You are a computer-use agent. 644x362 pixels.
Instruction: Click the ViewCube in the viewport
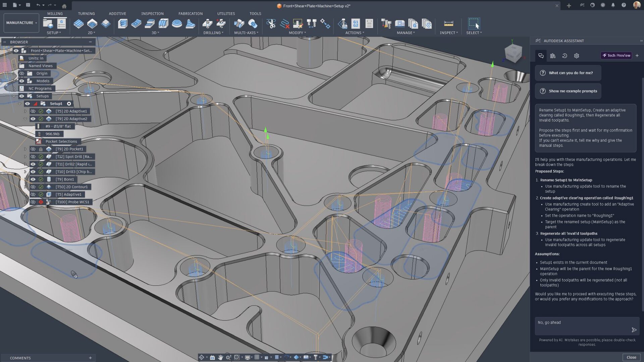click(x=513, y=54)
